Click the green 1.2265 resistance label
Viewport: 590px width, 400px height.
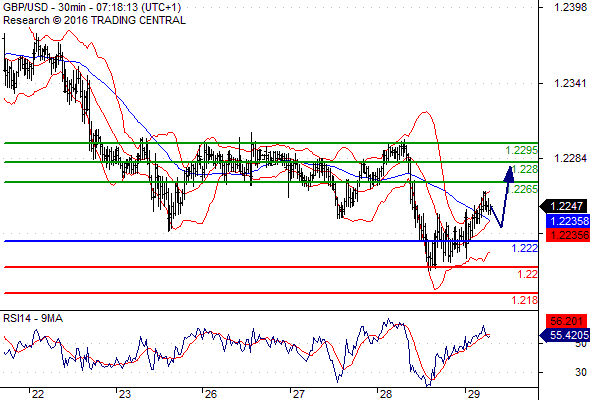[523, 189]
